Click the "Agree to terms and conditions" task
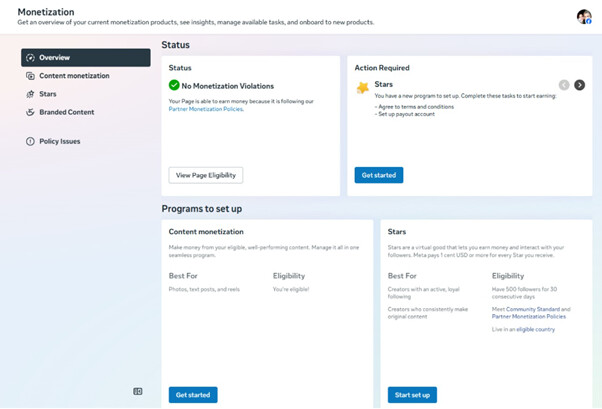Image resolution: width=602 pixels, height=409 pixels. [x=415, y=107]
